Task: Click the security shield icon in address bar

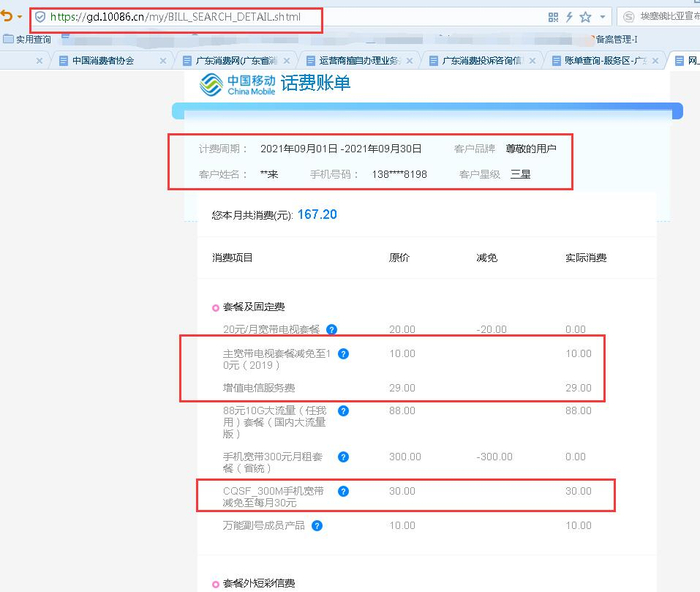Action: pyautogui.click(x=40, y=17)
